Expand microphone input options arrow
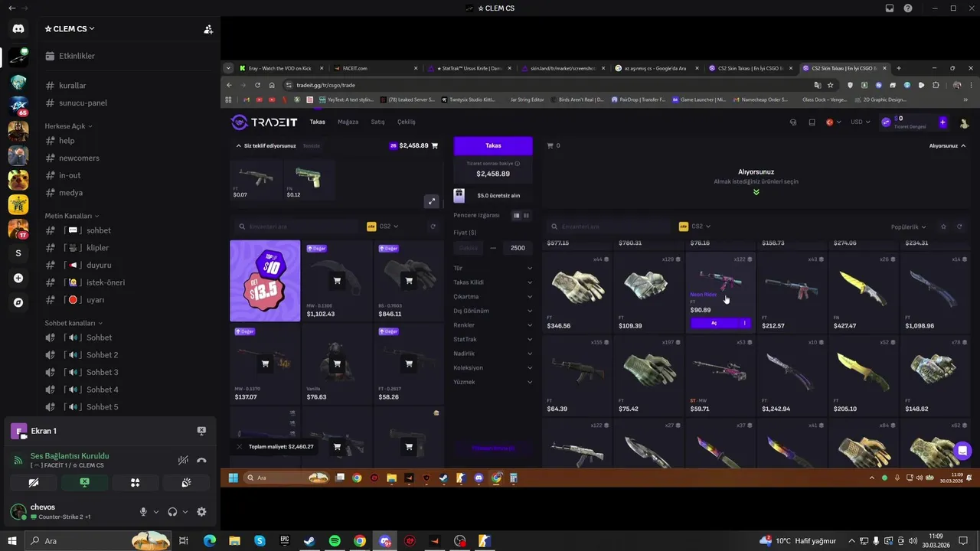Screen dimensions: 980x551 (x=156, y=512)
